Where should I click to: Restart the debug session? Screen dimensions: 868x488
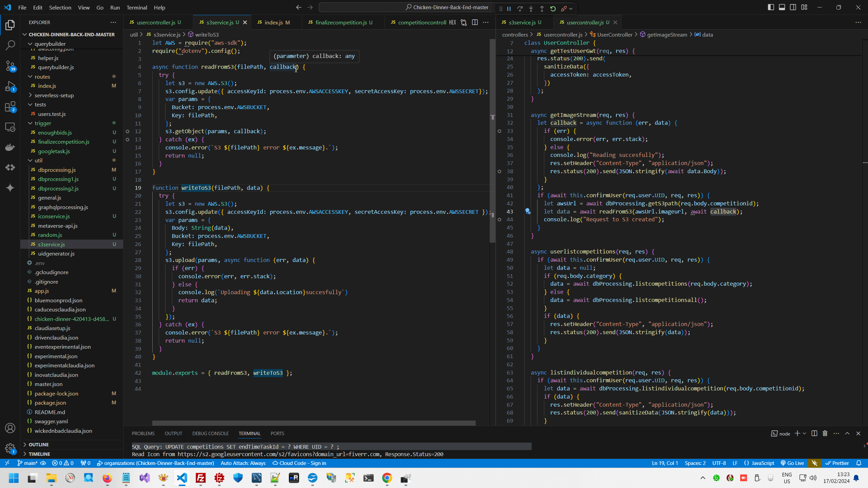tap(553, 8)
